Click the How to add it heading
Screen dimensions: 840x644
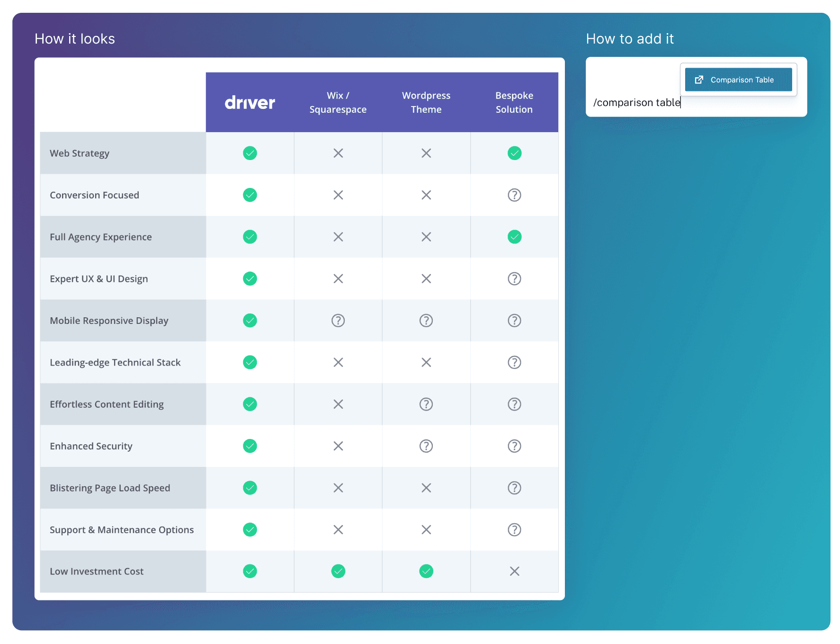tap(630, 39)
